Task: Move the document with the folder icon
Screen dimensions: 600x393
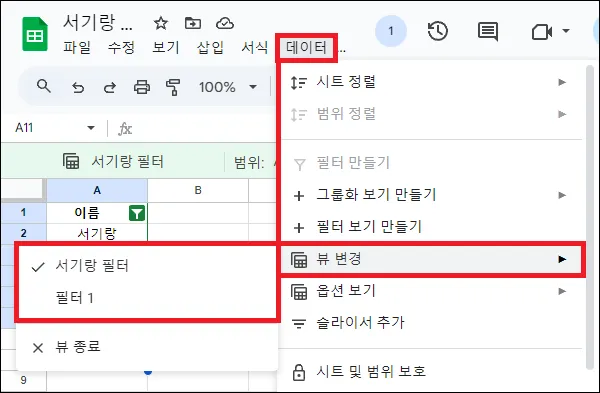Action: (x=193, y=23)
